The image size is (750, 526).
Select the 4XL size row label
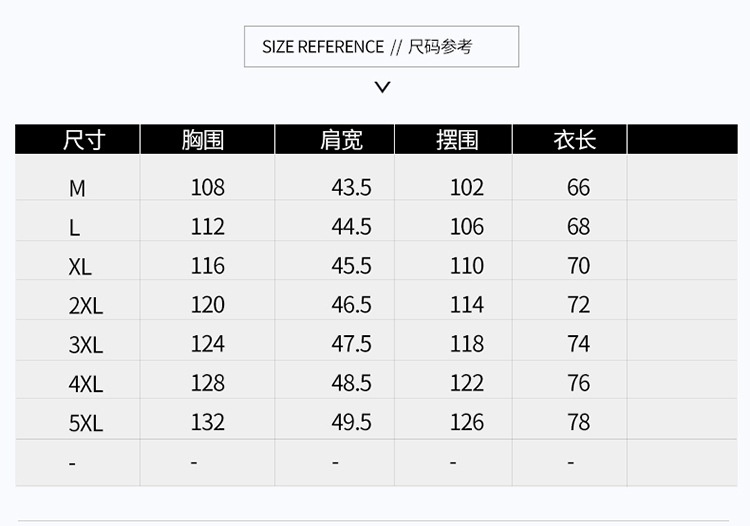tap(85, 384)
